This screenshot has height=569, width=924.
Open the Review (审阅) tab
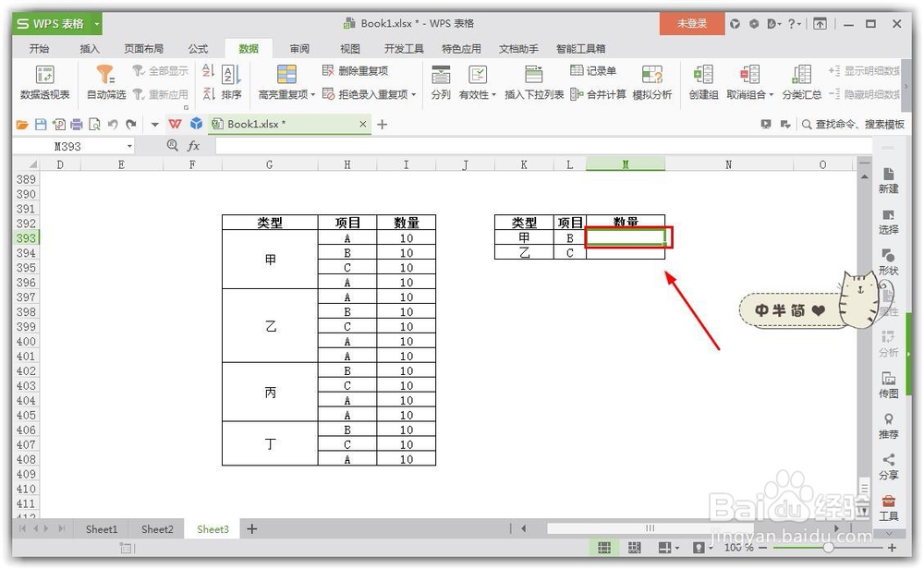tap(299, 49)
